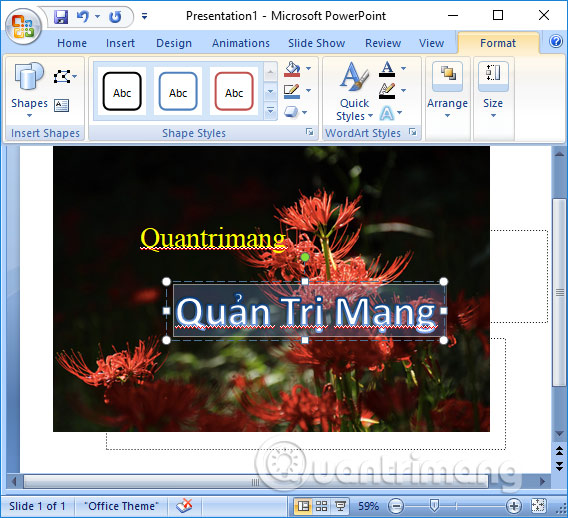Click the zoom slider handle

click(x=434, y=506)
